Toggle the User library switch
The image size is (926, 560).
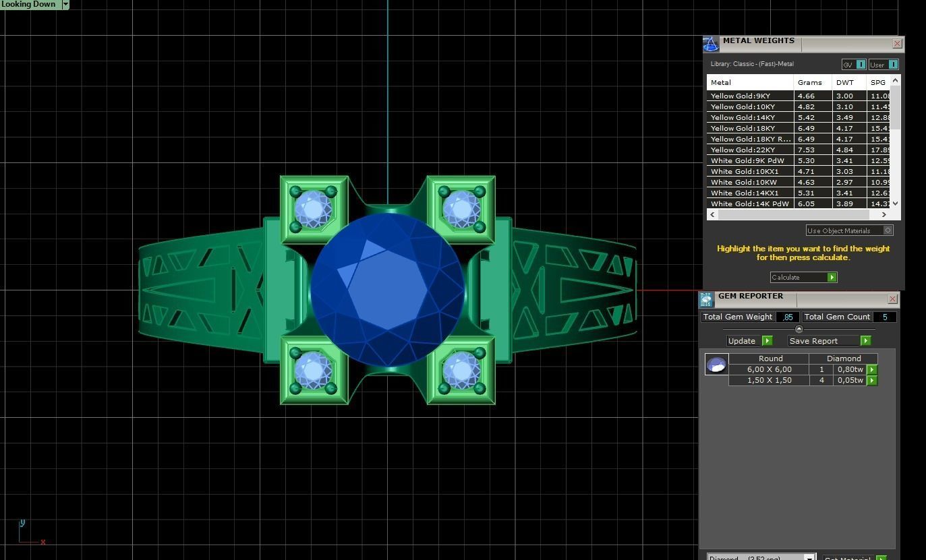(884, 65)
